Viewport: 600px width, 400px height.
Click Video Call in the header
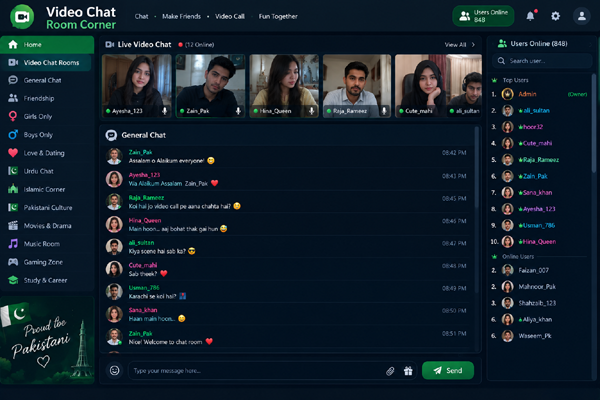[230, 16]
